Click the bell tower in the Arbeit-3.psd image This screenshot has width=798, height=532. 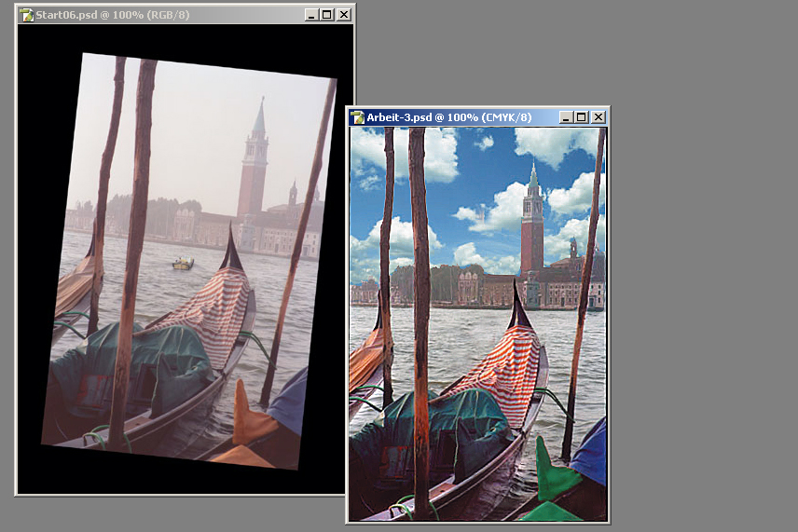coord(531,228)
